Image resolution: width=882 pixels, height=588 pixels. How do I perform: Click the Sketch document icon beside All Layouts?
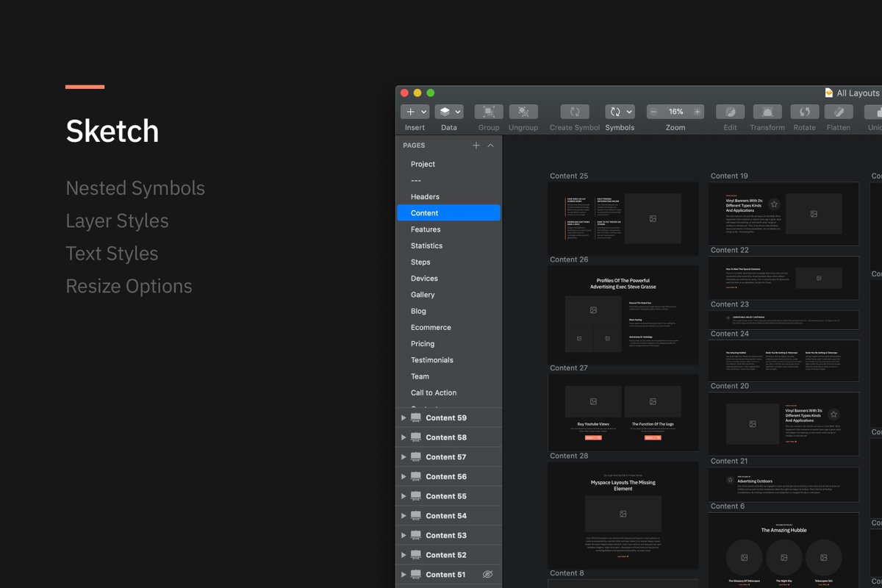click(829, 93)
